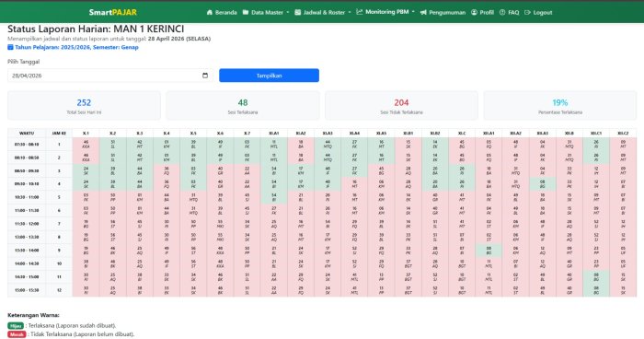Click the XI.A1 green cell in the 10:30 - 11:00 row
This screenshot has height=339, width=644.
click(273, 197)
